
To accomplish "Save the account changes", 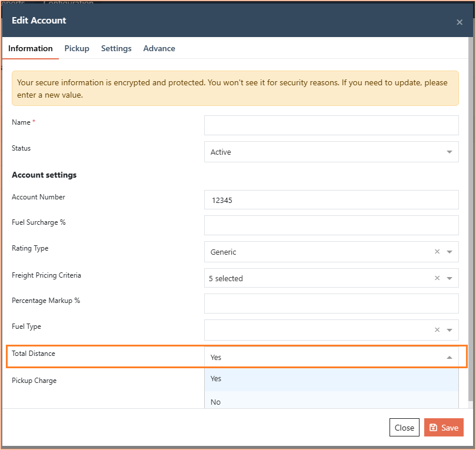I will point(444,428).
